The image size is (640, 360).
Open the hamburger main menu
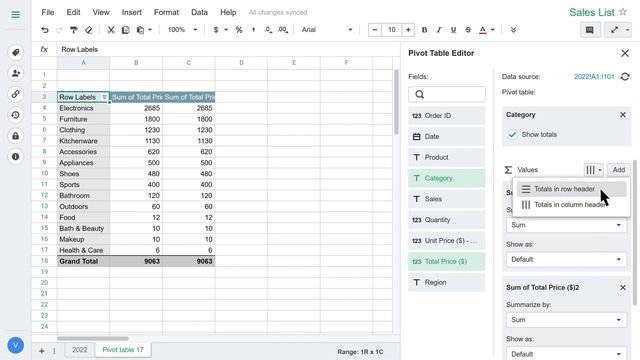point(16,15)
